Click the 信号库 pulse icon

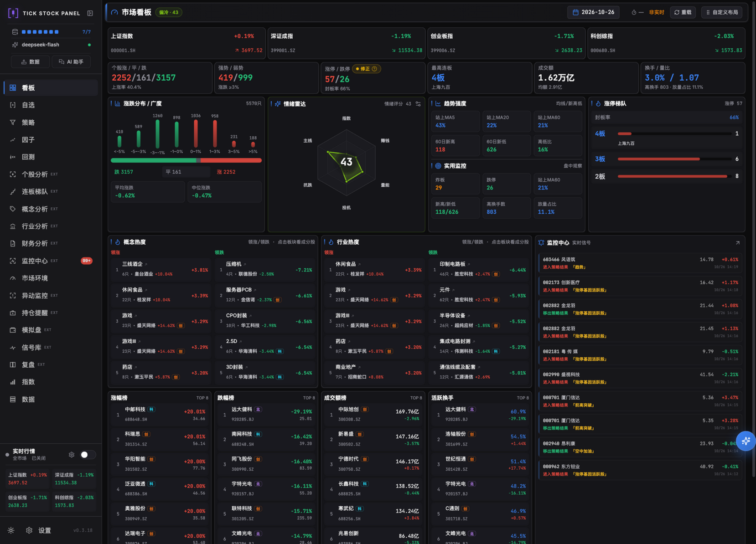(x=13, y=347)
